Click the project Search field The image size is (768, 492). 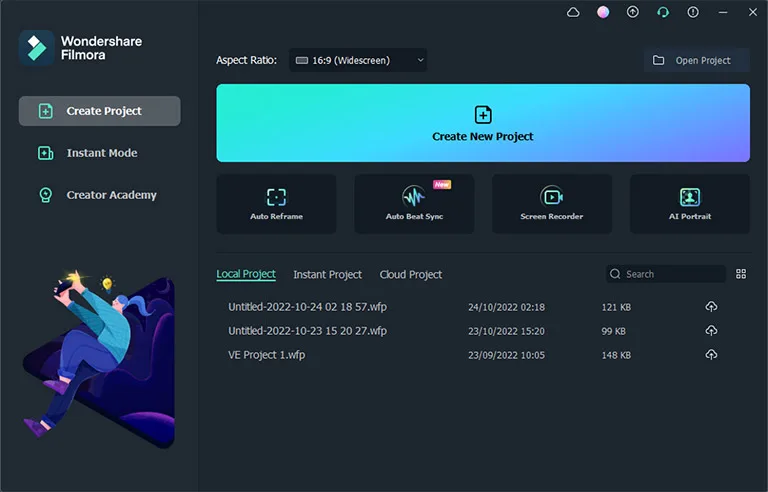666,274
